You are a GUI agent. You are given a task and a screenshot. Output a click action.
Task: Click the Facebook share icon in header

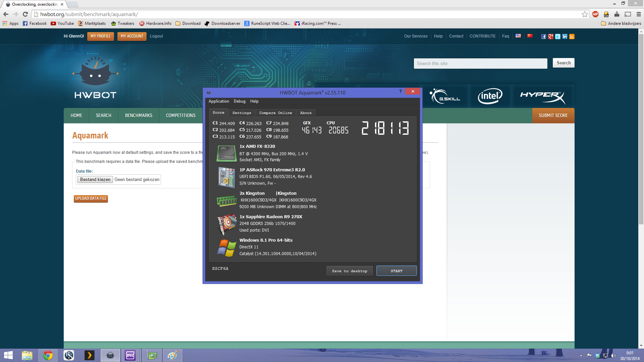pos(543,37)
